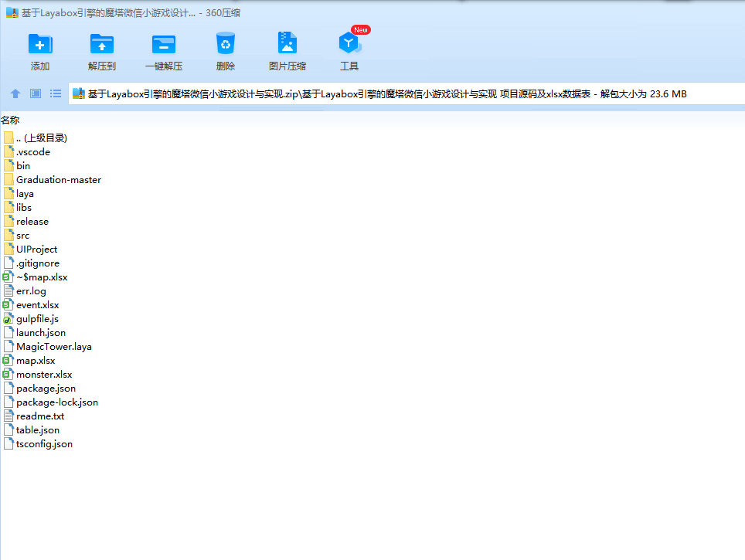Select the launch.json file
The height and width of the screenshot is (560, 745).
click(x=35, y=332)
